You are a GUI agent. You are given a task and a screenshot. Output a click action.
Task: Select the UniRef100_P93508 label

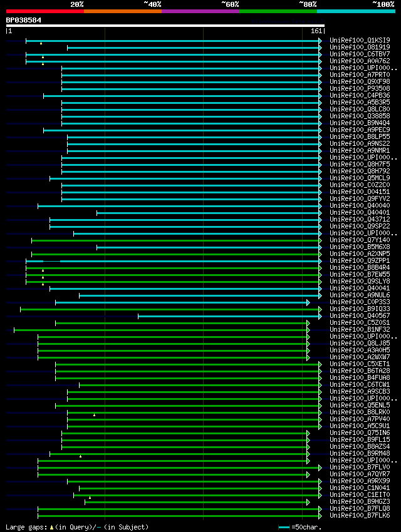pos(360,88)
